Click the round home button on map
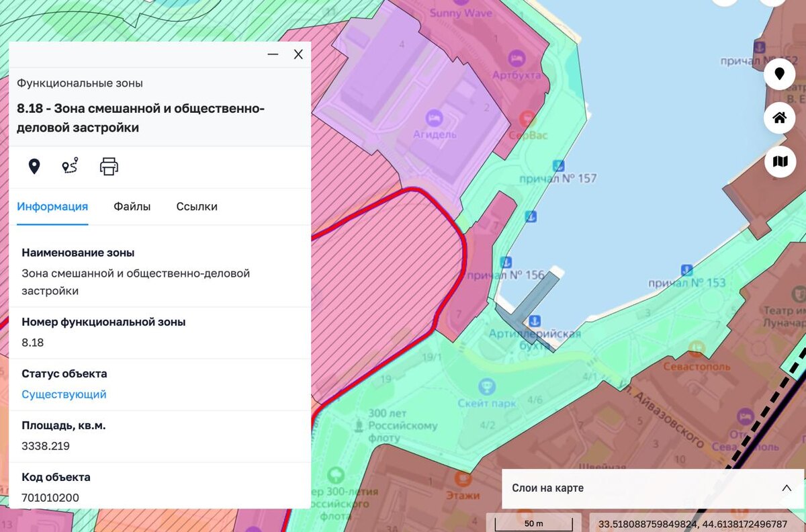806x532 pixels. click(780, 118)
